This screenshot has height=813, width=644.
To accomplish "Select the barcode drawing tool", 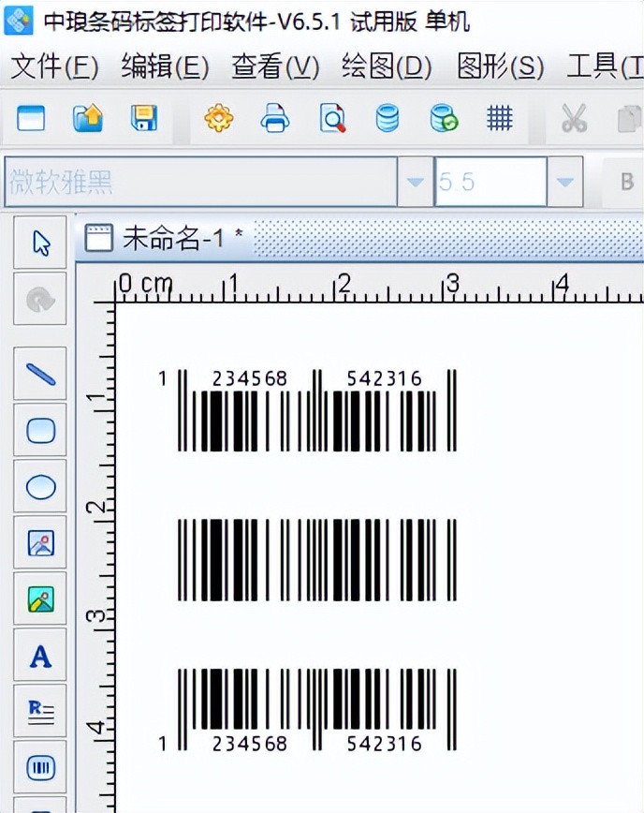I will pos(40,767).
